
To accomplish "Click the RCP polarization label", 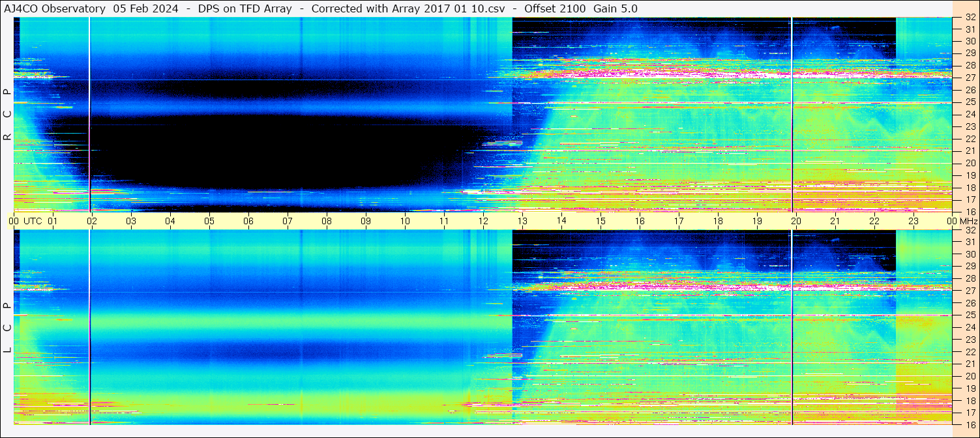I will coord(7,115).
